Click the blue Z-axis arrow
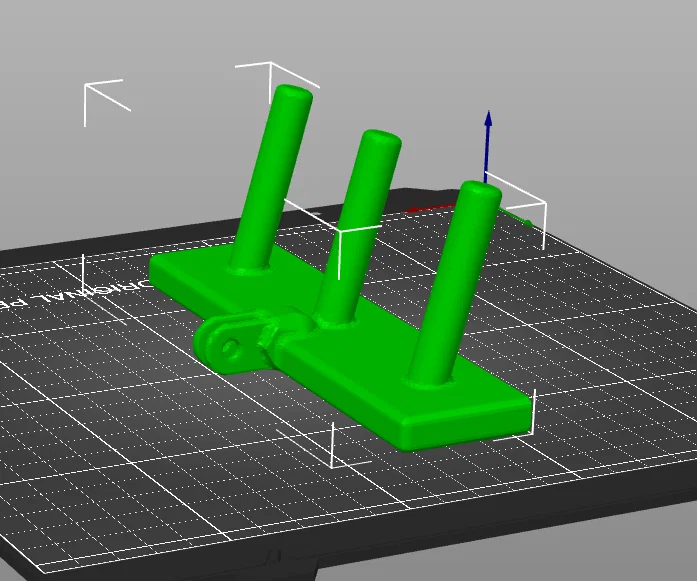The height and width of the screenshot is (581, 697). (x=488, y=147)
